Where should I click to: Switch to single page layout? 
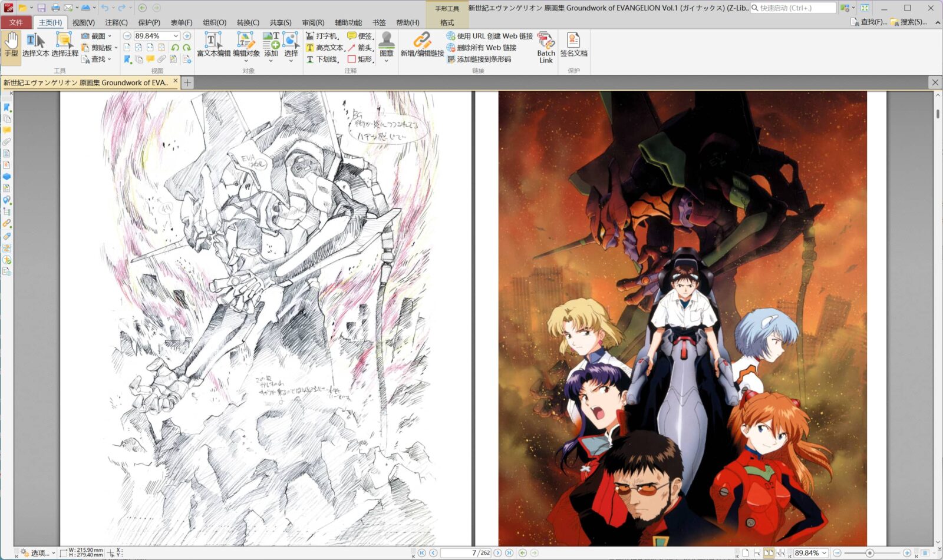pyautogui.click(x=746, y=553)
